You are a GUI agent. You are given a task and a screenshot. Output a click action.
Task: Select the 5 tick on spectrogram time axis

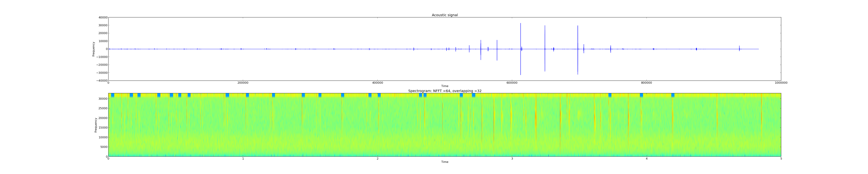[x=781, y=159]
